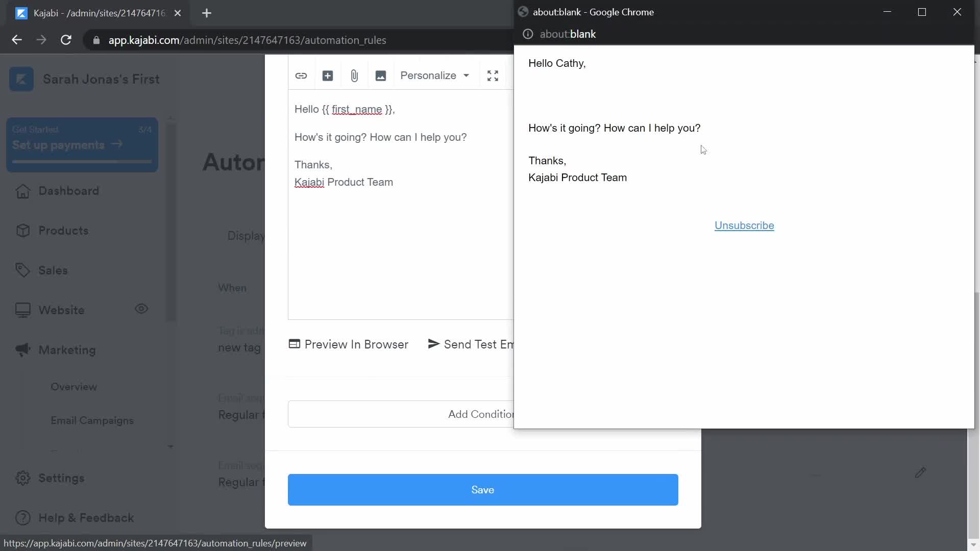Image resolution: width=980 pixels, height=551 pixels.
Task: Click the first_name personalization tag
Action: (357, 109)
